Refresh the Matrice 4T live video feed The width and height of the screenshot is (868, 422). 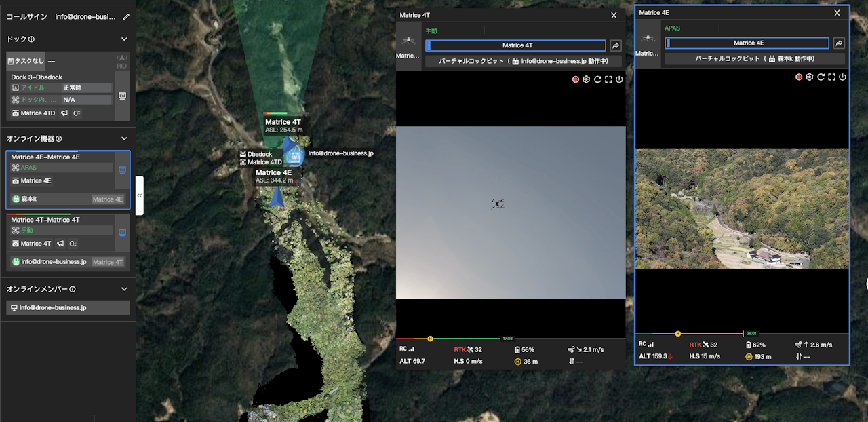point(597,79)
